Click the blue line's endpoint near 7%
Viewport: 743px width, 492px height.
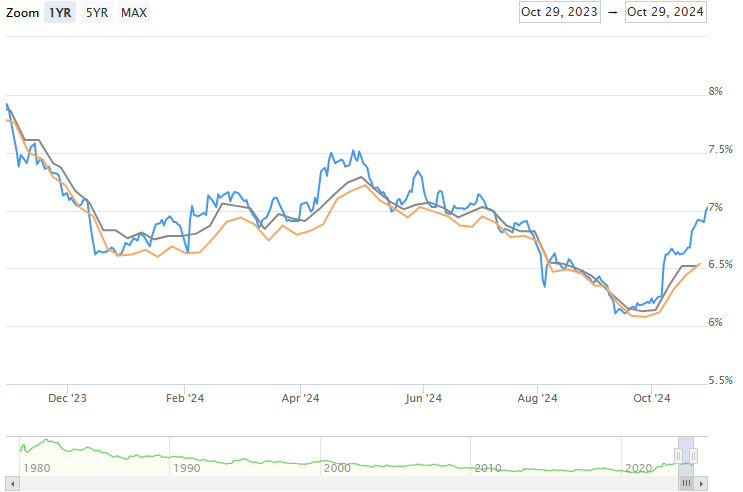[x=707, y=207]
